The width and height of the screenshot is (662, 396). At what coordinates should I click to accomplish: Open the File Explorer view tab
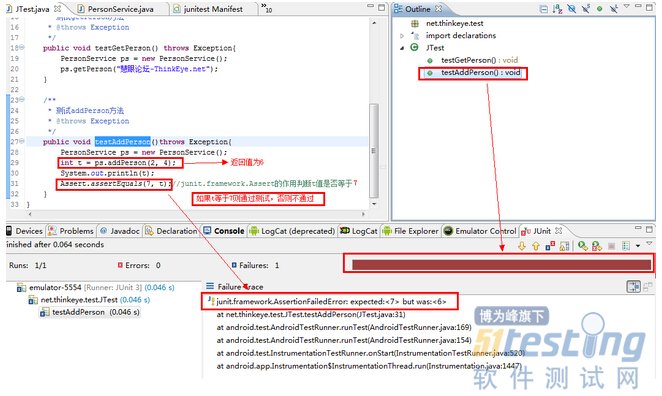pyautogui.click(x=410, y=231)
